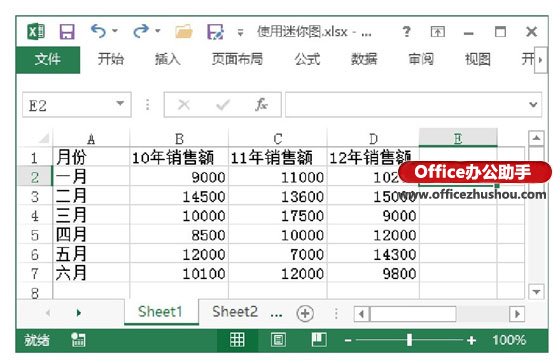Select column C header
The width and height of the screenshot is (560, 363).
click(278, 138)
